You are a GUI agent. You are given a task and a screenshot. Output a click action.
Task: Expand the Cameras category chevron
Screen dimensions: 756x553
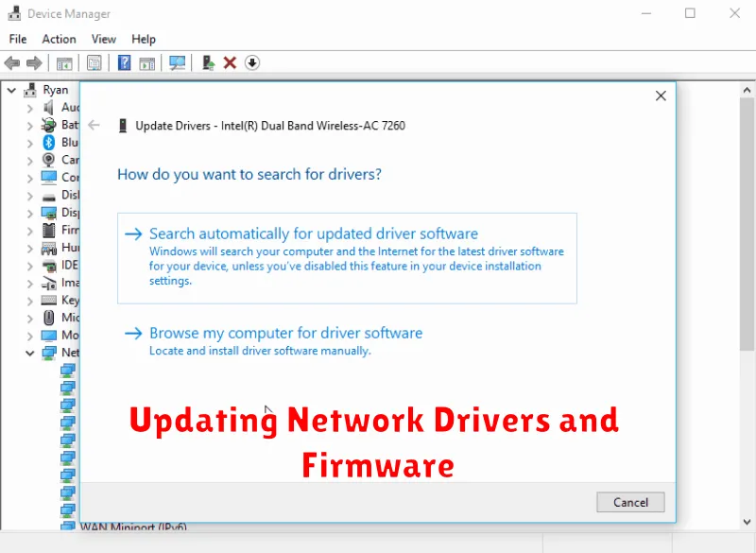click(x=30, y=161)
